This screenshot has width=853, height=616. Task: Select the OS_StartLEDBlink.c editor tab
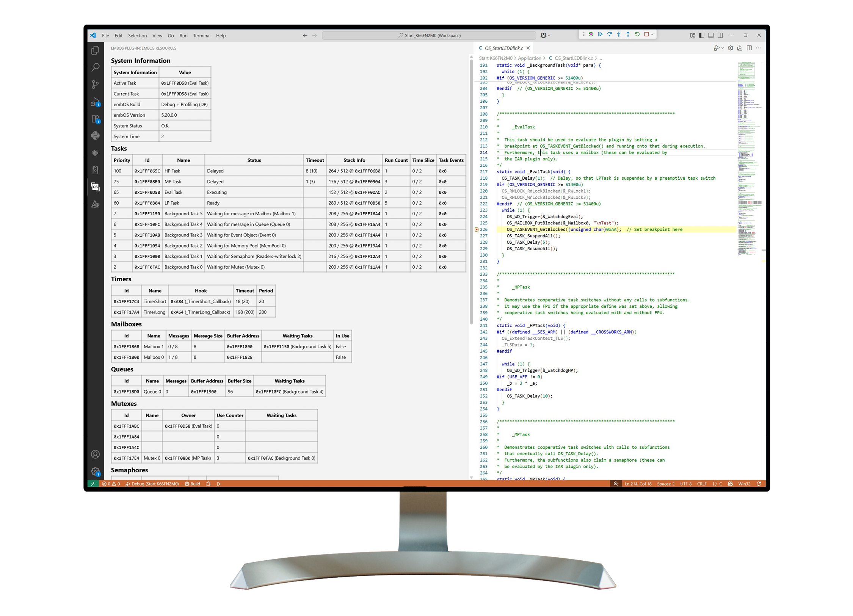(503, 48)
